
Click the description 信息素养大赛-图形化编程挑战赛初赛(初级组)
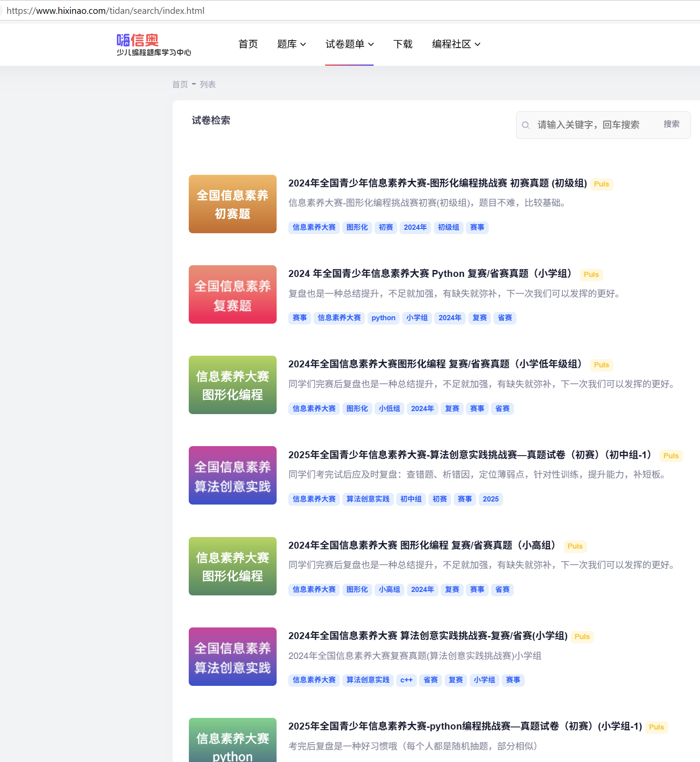pyautogui.click(x=429, y=203)
